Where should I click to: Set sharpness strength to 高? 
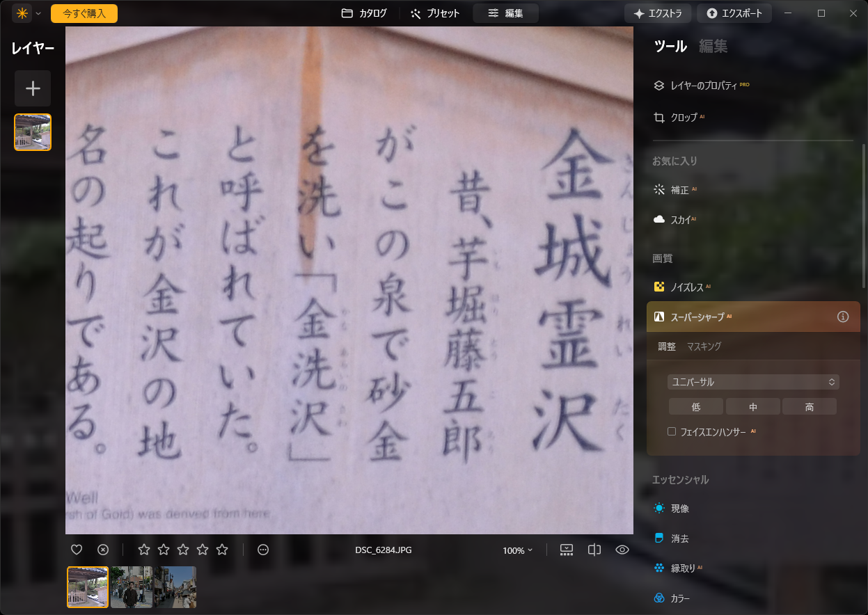810,406
